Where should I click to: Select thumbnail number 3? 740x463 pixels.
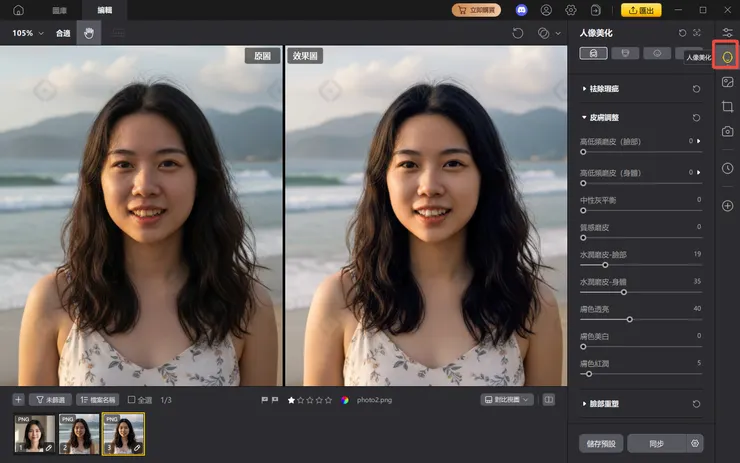click(123, 434)
